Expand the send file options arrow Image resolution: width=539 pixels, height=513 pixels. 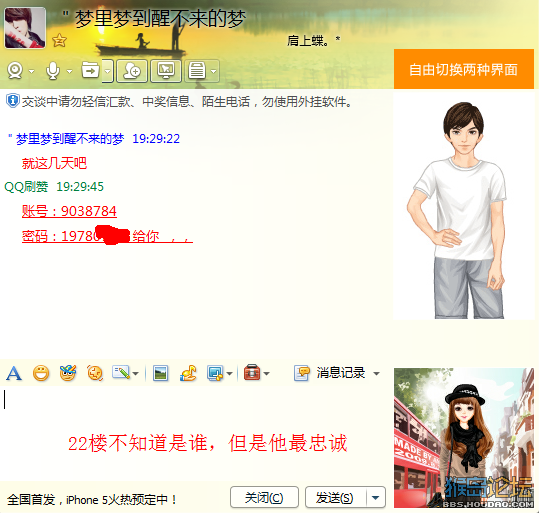click(108, 71)
